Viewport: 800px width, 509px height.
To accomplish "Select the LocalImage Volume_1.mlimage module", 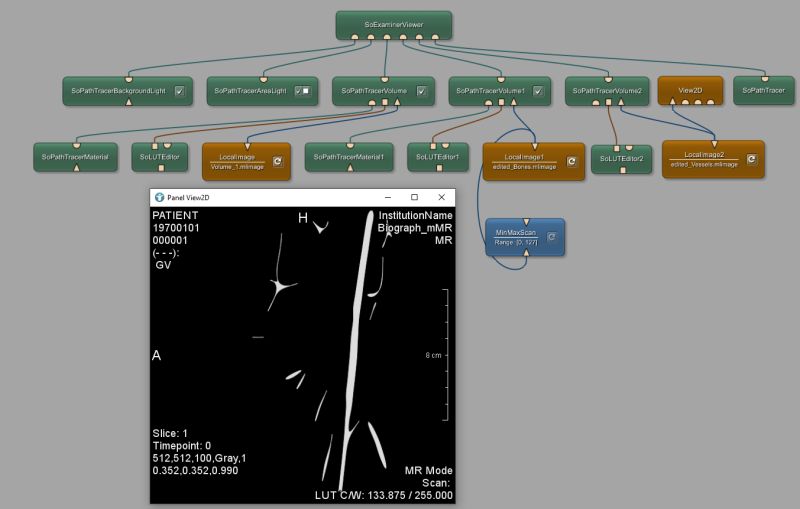I will point(246,162).
